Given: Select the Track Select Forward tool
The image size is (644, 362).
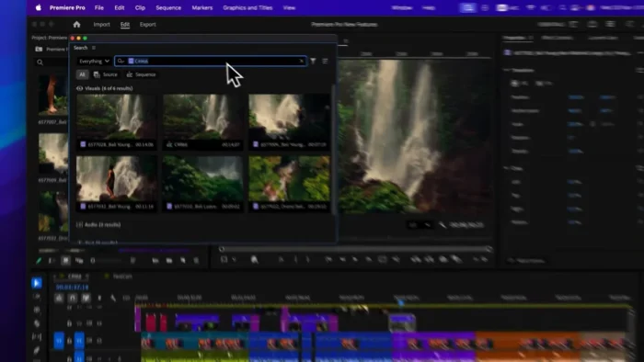Looking at the screenshot, I should 37,296.
